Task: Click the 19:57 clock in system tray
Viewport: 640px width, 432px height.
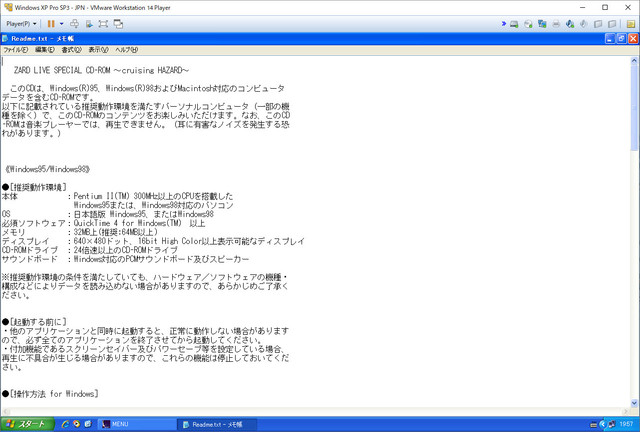Action: click(627, 424)
